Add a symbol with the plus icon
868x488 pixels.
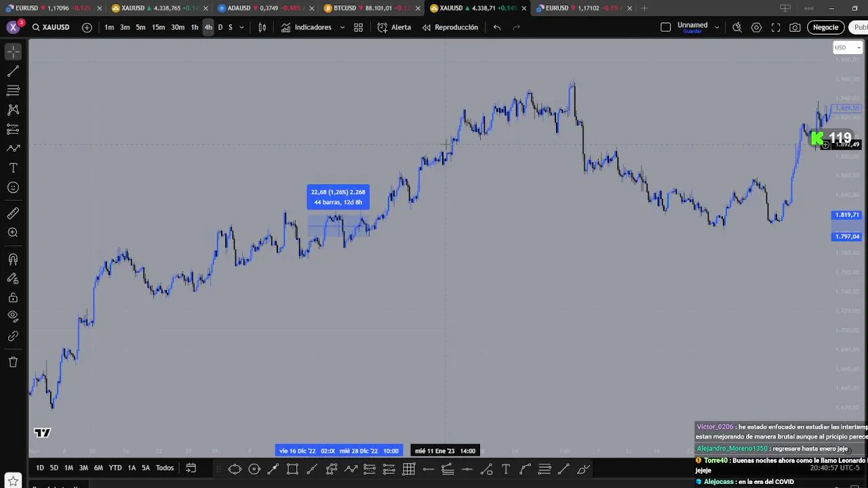click(x=87, y=27)
